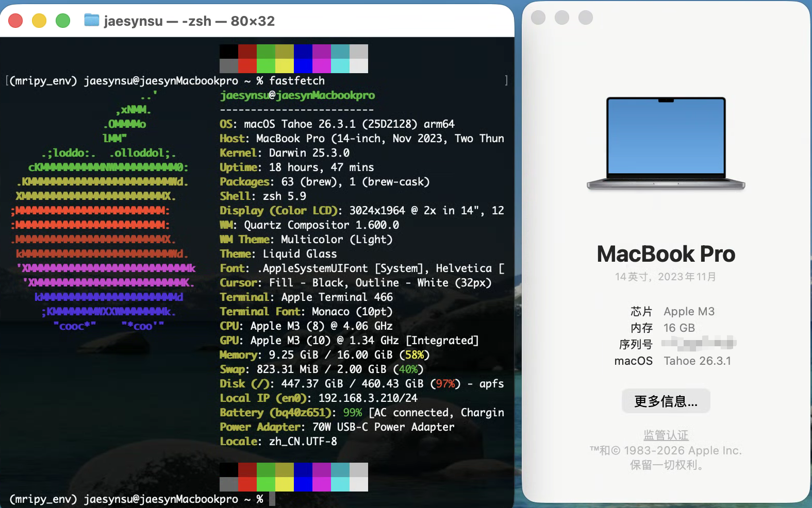812x508 pixels.
Task: Open the 监管认证 link
Action: click(x=666, y=435)
